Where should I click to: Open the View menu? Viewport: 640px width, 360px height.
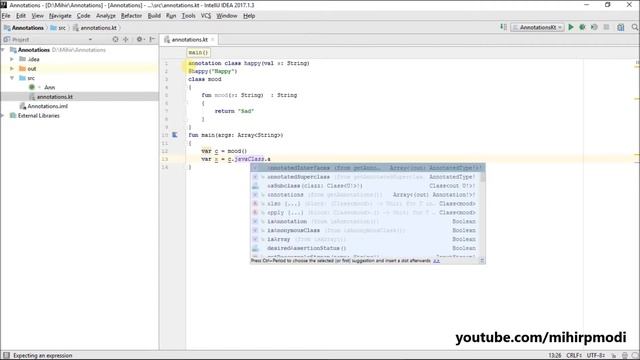[x=38, y=16]
